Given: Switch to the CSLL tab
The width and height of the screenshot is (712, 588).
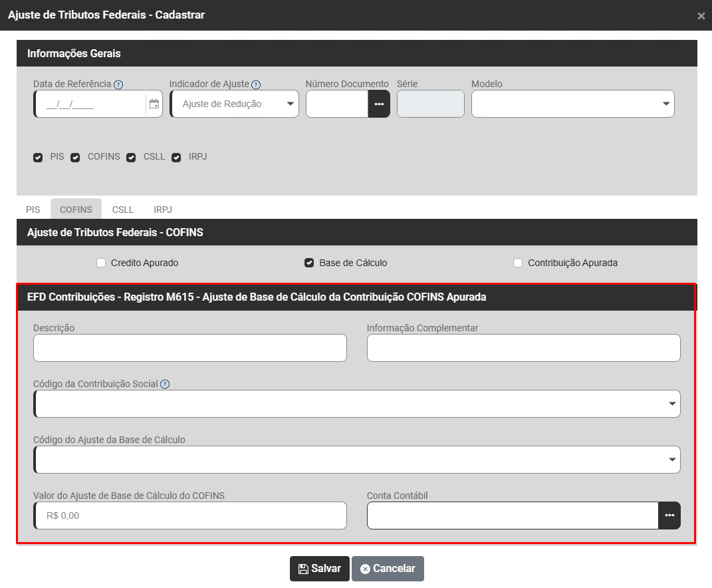Looking at the screenshot, I should click(x=123, y=210).
